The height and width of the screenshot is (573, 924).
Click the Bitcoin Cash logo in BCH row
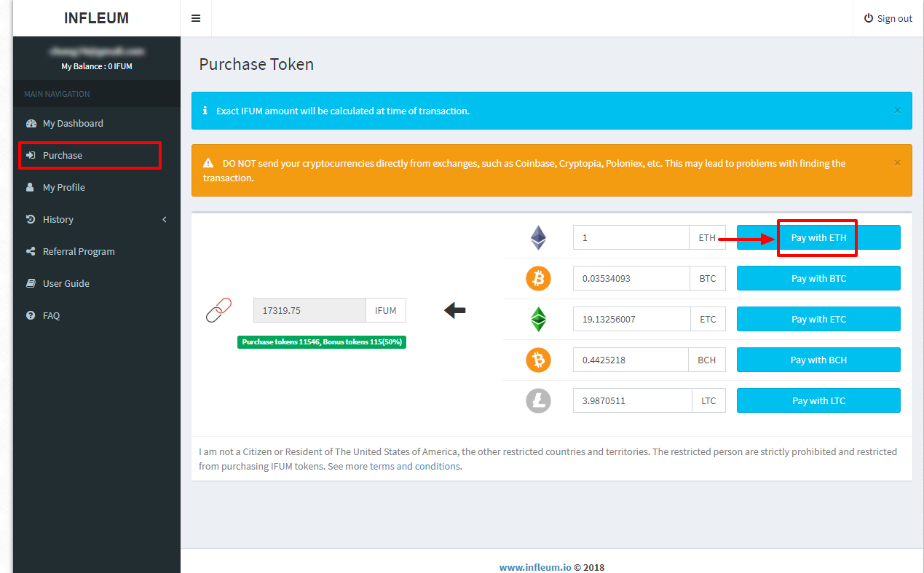point(538,360)
